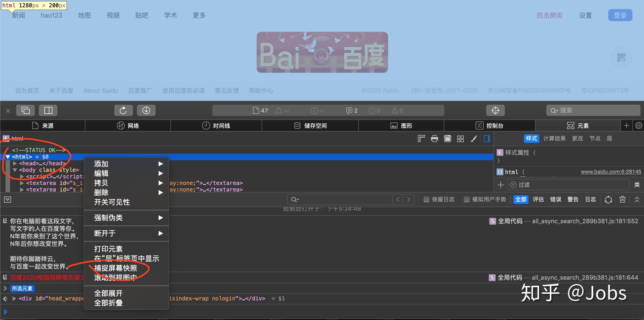Toggle the console drawer icon at left
Viewport: 644px width, 320px height.
click(x=8, y=200)
